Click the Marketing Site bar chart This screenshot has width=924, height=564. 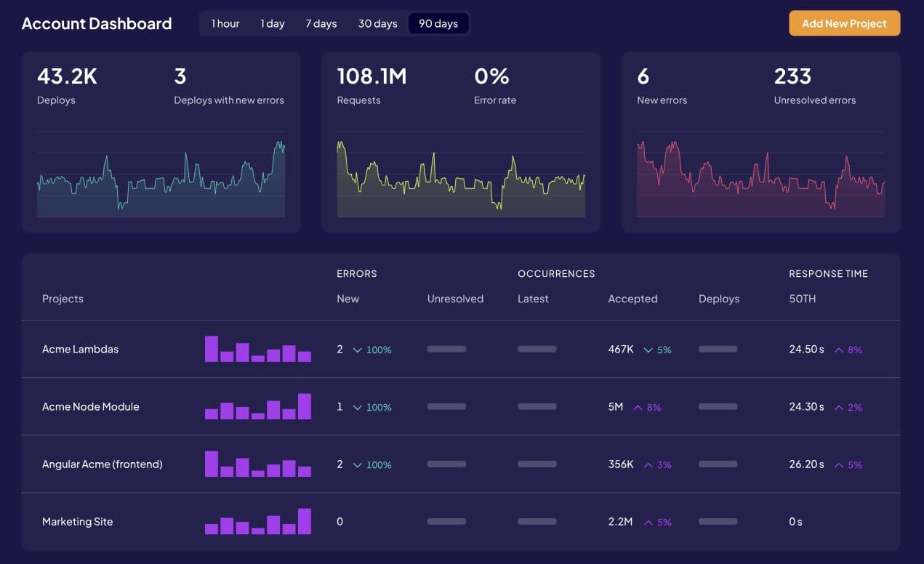(x=258, y=521)
